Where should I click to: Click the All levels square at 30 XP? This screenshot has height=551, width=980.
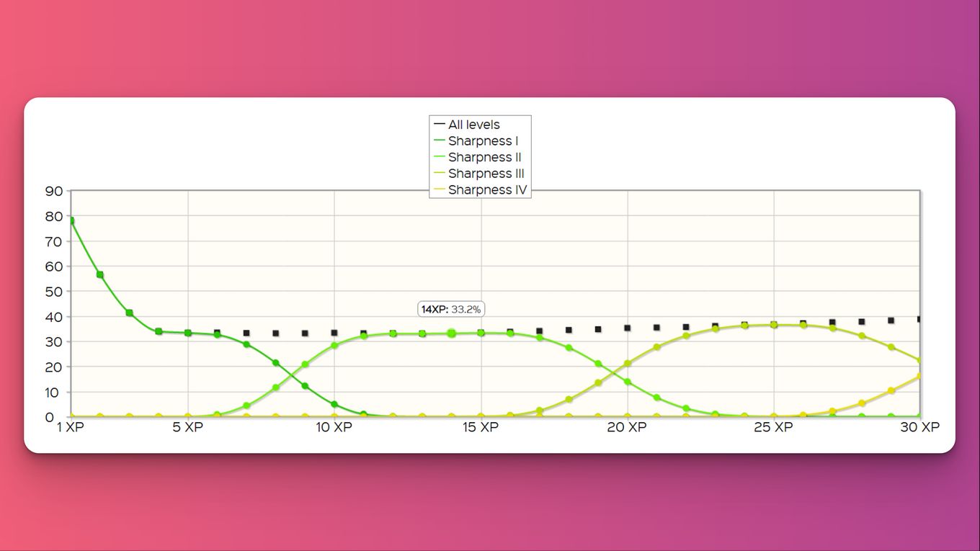[x=920, y=319]
